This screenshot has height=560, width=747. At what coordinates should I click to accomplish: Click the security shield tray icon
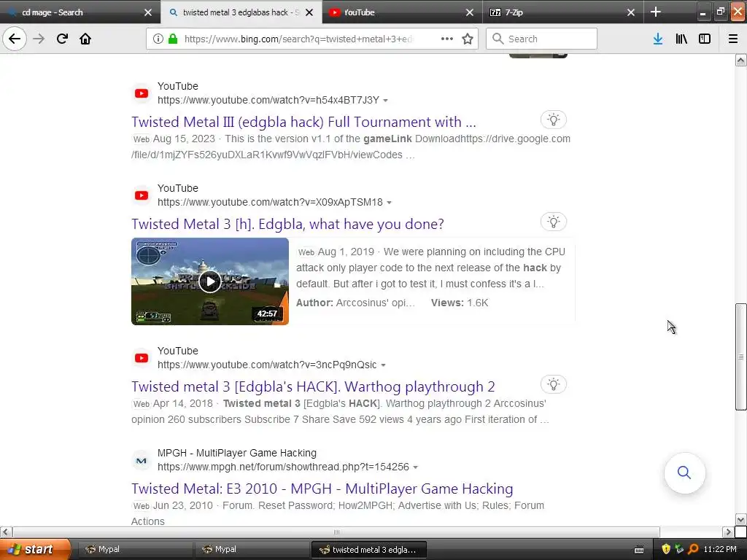pyautogui.click(x=666, y=549)
